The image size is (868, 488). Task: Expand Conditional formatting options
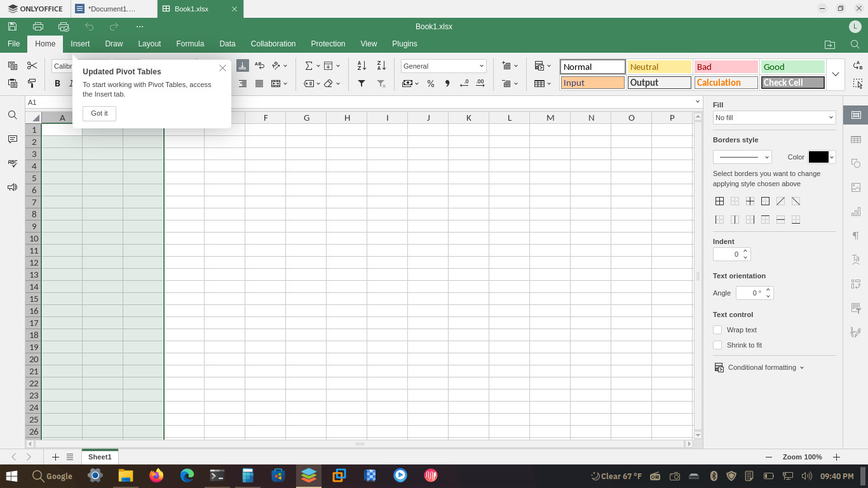(x=759, y=367)
